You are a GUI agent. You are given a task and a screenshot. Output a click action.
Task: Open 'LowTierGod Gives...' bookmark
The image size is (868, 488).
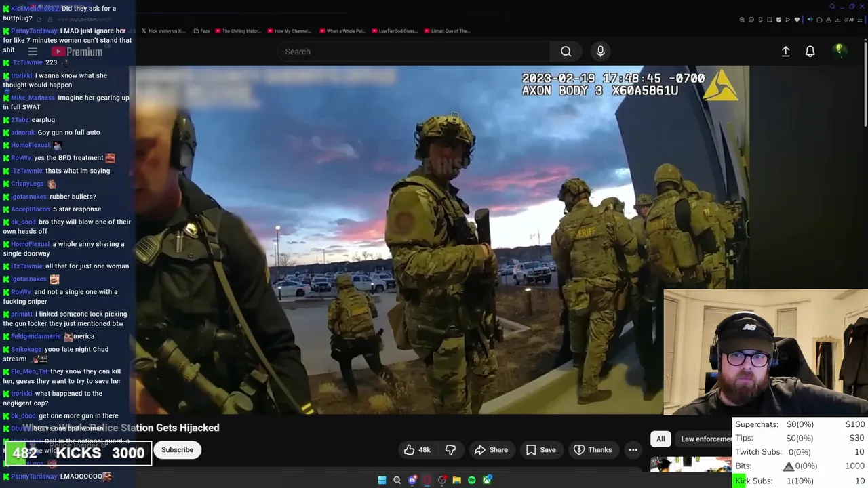pos(394,30)
